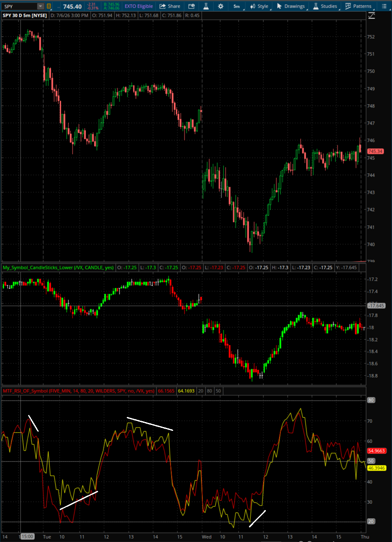This screenshot has width=392, height=542.
Task: Open Edit Studies via the flask icon
Action: pyautogui.click(x=206, y=6)
